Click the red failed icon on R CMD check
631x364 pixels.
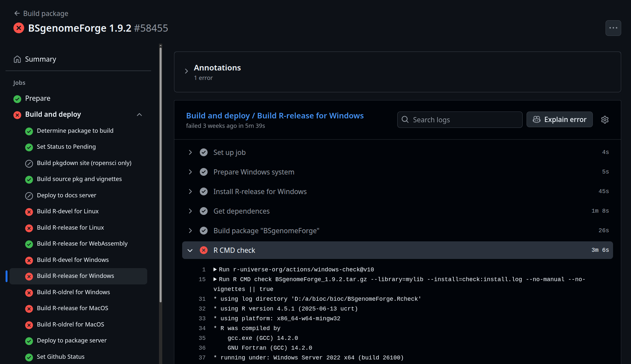(x=204, y=250)
